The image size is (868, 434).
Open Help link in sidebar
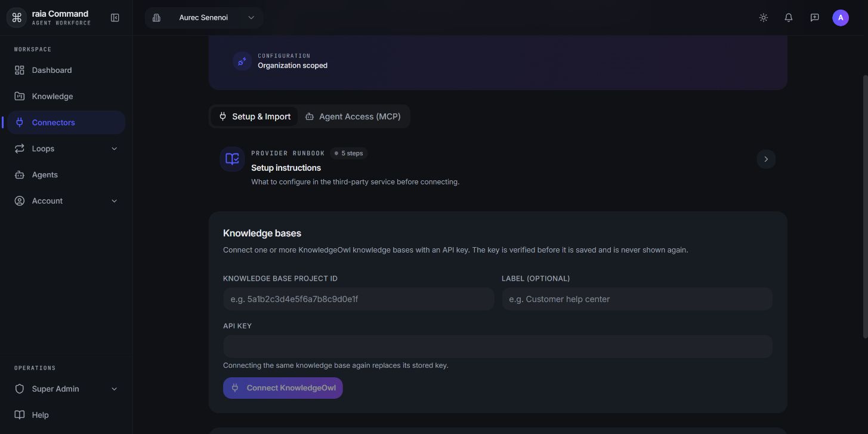[66, 415]
